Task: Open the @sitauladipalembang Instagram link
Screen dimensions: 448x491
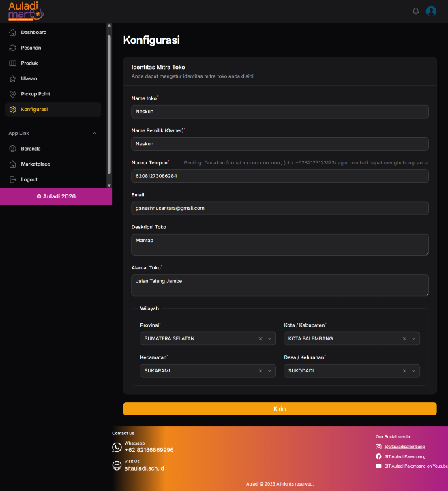Action: click(x=404, y=447)
